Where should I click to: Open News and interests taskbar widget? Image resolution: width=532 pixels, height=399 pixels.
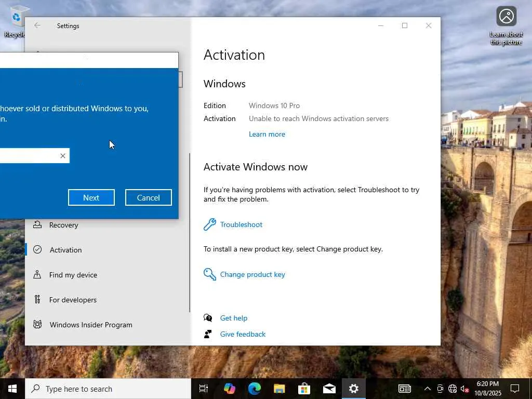pyautogui.click(x=404, y=389)
